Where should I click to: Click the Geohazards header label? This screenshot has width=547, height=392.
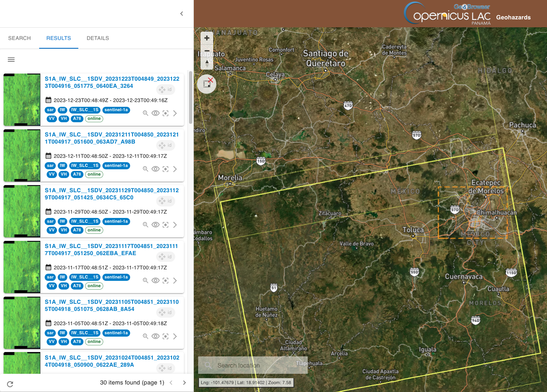(513, 17)
